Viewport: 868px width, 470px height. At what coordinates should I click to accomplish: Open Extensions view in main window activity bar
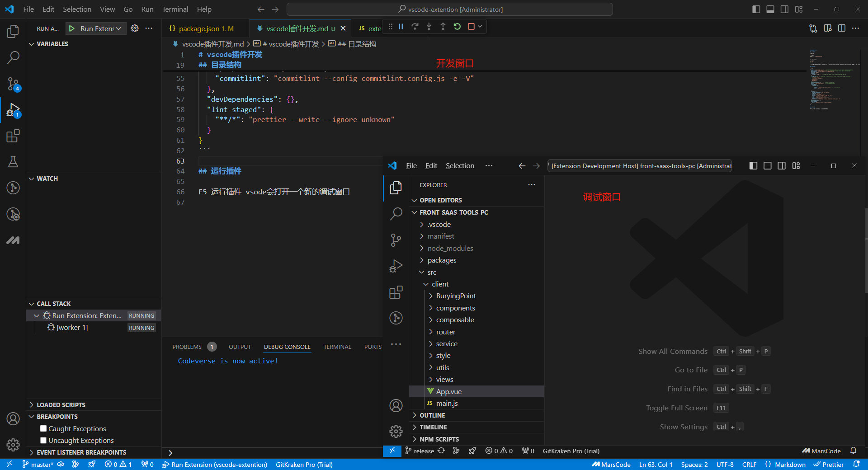(13, 136)
